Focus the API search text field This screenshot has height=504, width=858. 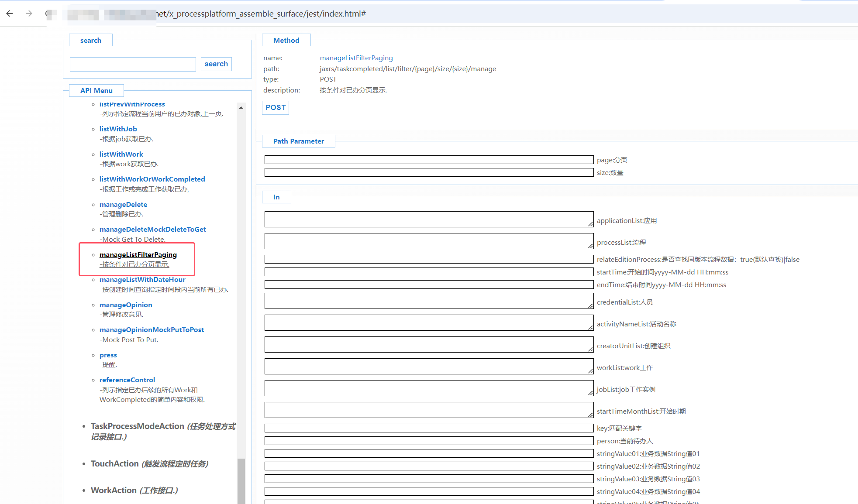(x=133, y=64)
